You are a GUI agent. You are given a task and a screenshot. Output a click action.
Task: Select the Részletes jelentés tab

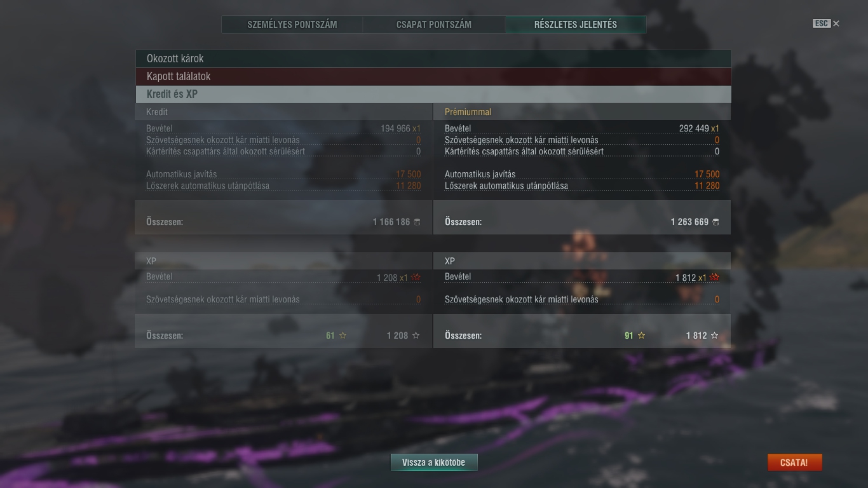click(x=576, y=24)
